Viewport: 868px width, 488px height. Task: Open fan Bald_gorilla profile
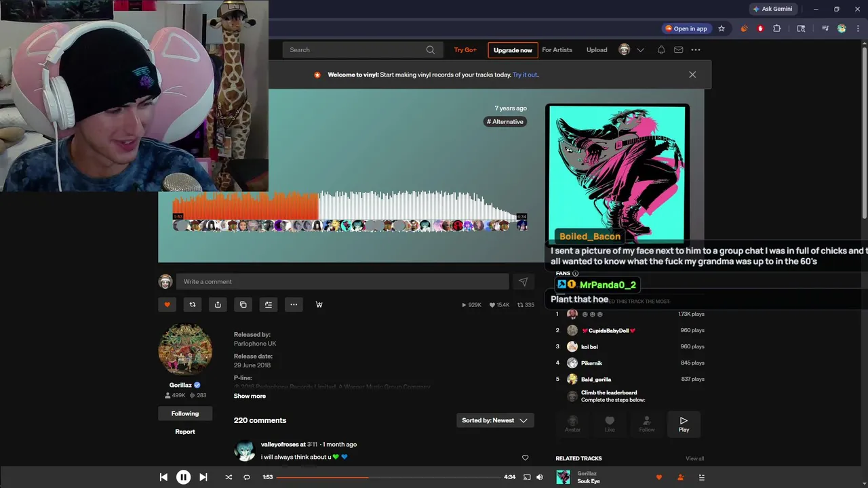(596, 380)
